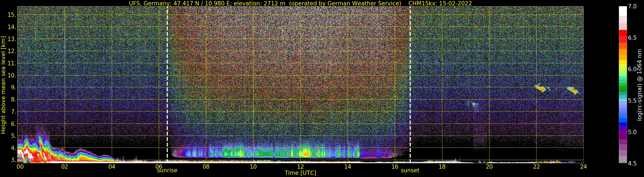The image size is (644, 177).
Task: Click height axis tick '14.'
Action: [x=12, y=27]
